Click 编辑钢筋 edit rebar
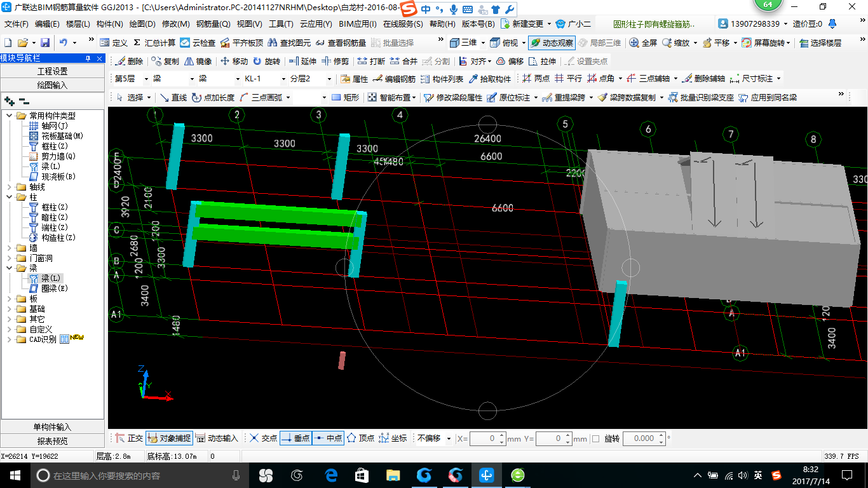 (394, 79)
